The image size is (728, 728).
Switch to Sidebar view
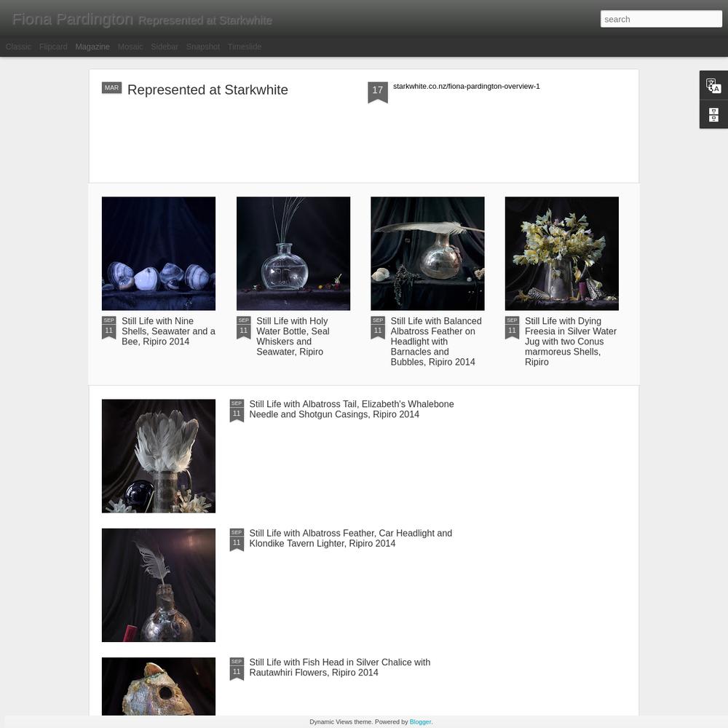[165, 47]
